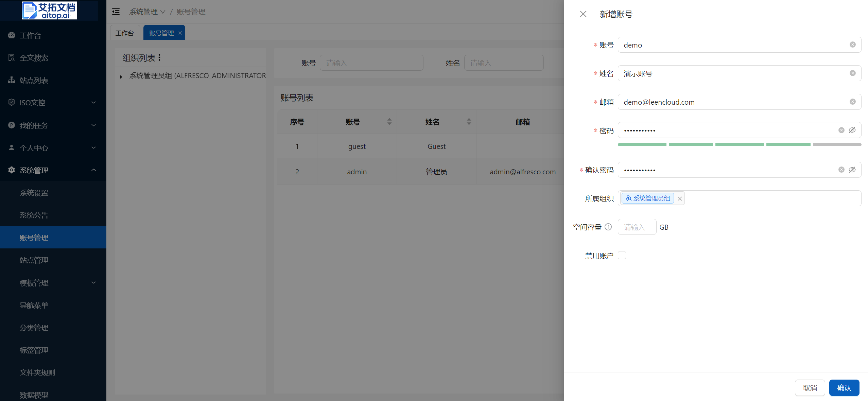Click the menu collapse icon in header
Screen dimensions: 868x401
(116, 12)
